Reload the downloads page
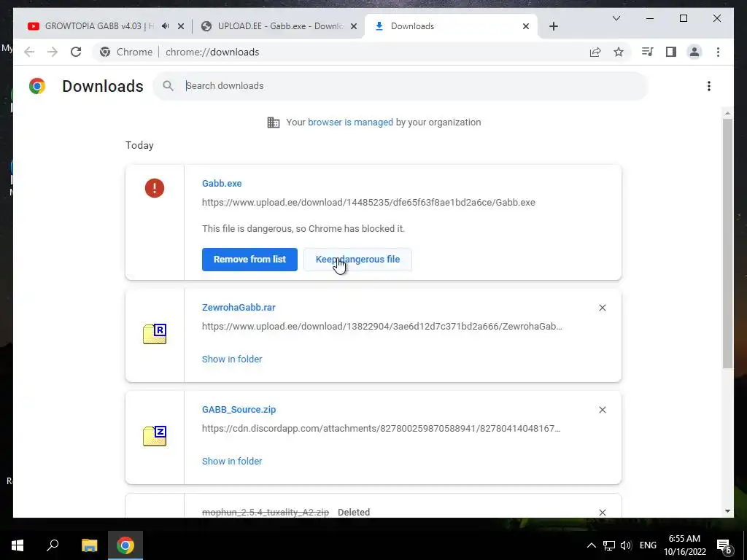The width and height of the screenshot is (747, 560). tap(76, 52)
